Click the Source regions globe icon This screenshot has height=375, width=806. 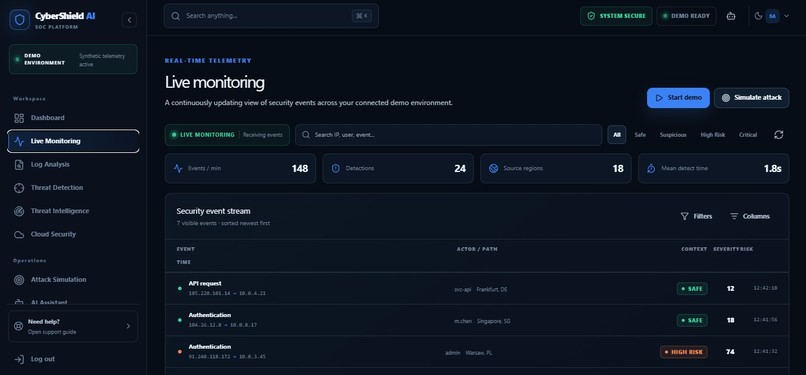tap(493, 168)
